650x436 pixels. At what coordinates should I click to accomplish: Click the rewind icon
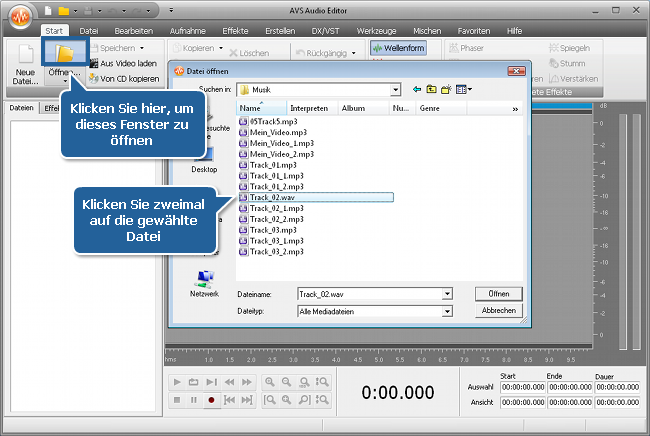[x=229, y=382]
